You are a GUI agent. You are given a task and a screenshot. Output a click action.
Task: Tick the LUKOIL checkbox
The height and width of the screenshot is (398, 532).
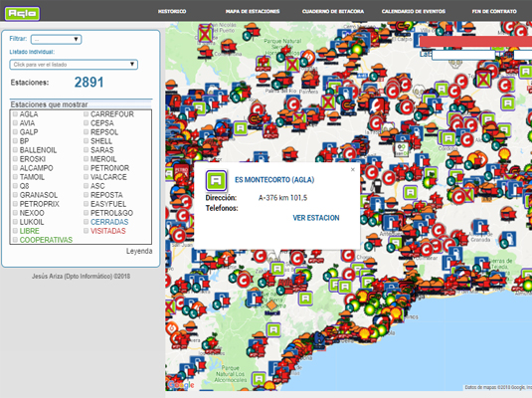pos(15,222)
